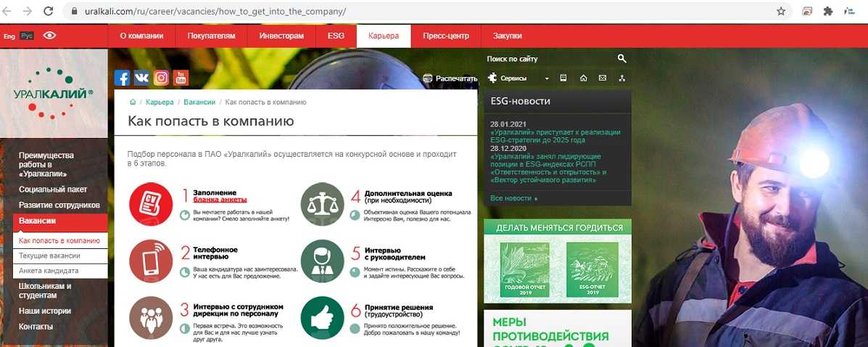Toggle the accessibility eye version
868x347 pixels.
click(x=49, y=36)
